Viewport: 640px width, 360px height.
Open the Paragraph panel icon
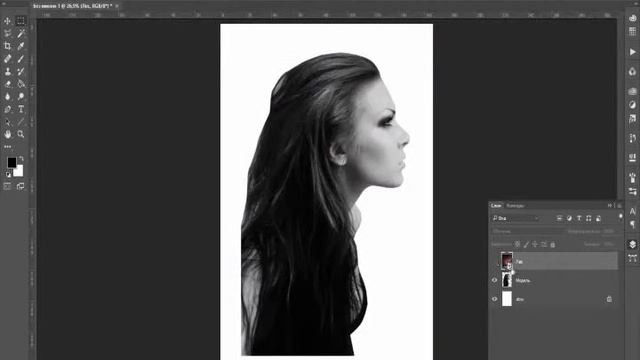click(633, 224)
